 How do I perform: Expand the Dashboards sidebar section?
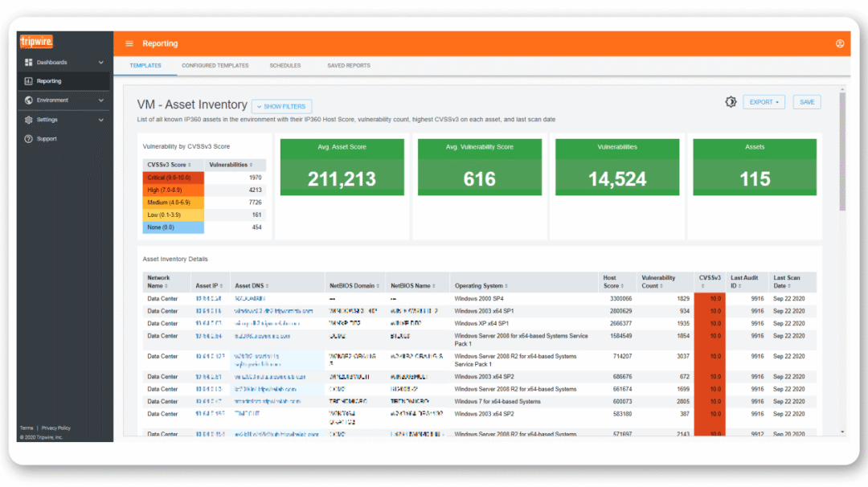tap(100, 63)
